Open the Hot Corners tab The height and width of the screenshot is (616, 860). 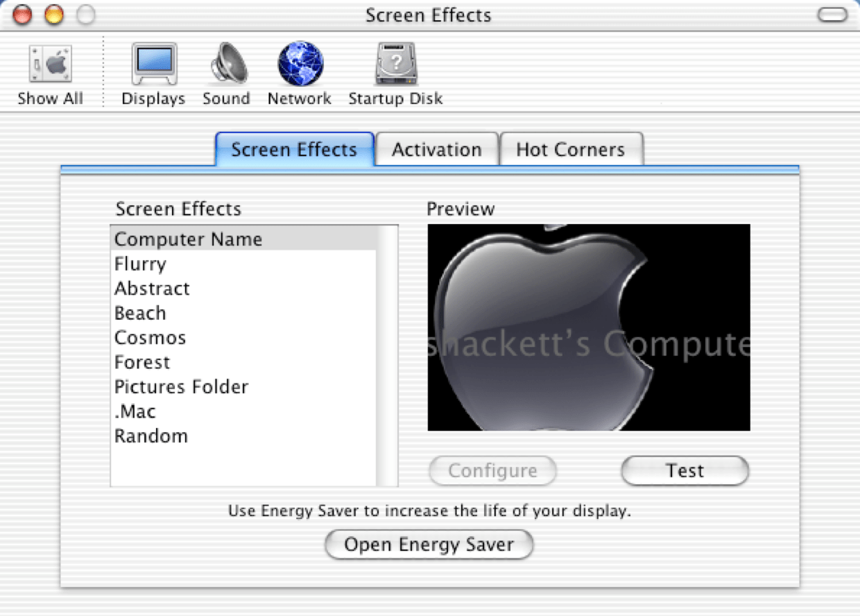[x=571, y=149]
